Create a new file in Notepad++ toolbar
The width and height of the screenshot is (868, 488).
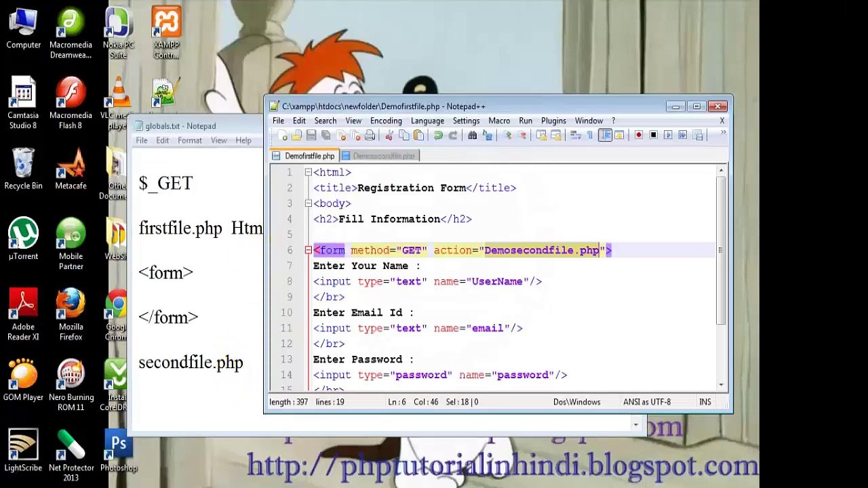pos(282,136)
